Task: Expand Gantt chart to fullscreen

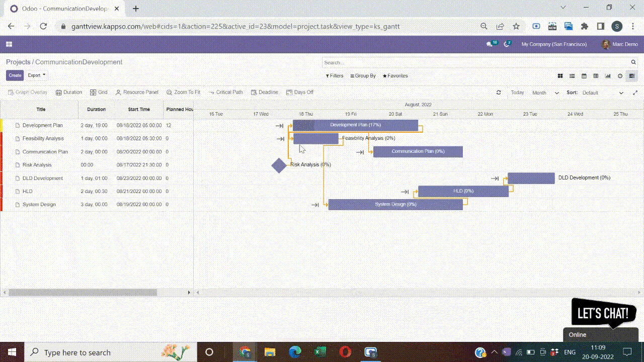Action: [x=635, y=93]
